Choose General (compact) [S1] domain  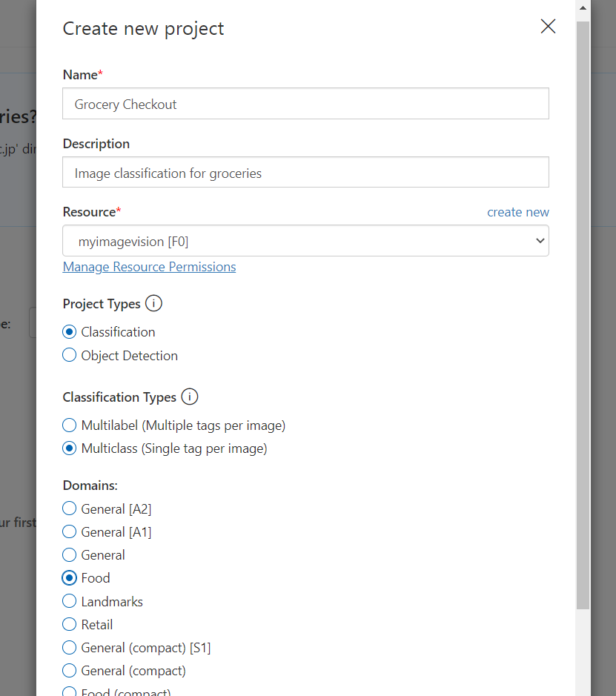coord(69,648)
